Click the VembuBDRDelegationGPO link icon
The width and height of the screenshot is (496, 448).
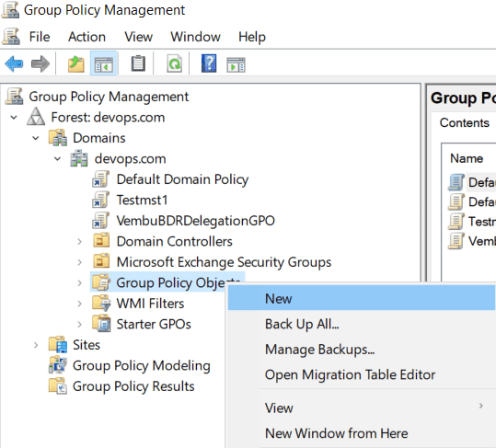(100, 221)
